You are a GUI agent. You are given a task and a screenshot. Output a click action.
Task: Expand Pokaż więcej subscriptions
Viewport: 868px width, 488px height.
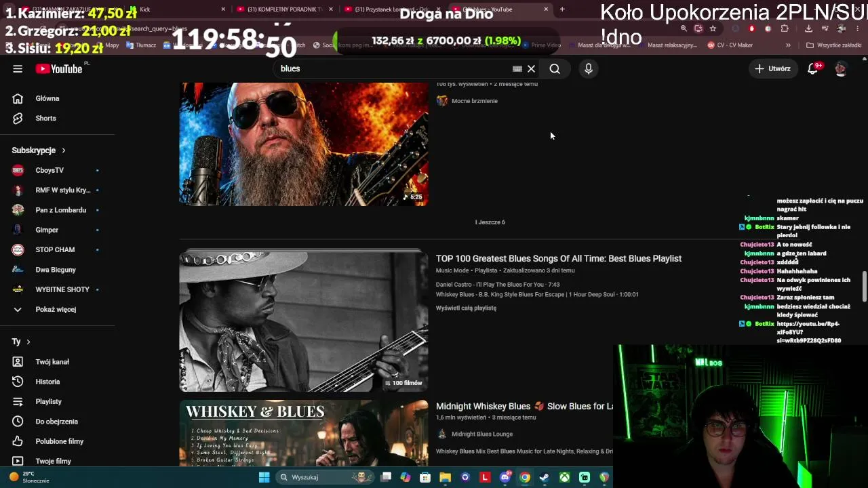pos(54,309)
